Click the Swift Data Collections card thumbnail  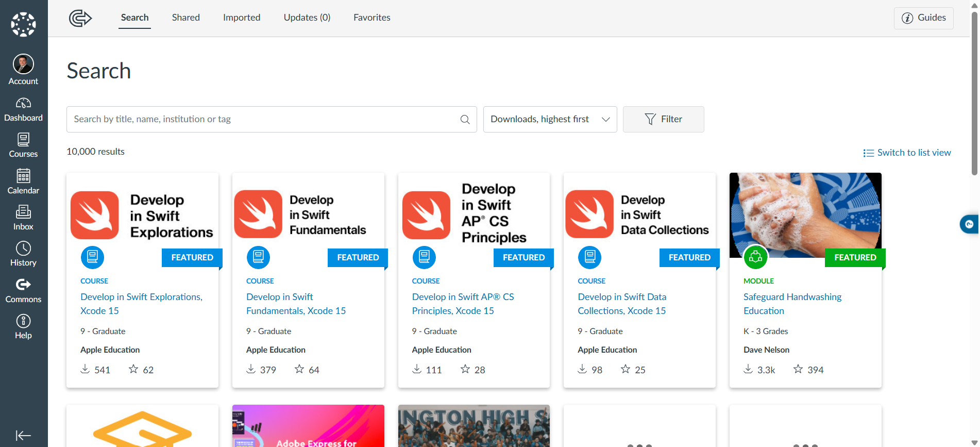[639, 215]
